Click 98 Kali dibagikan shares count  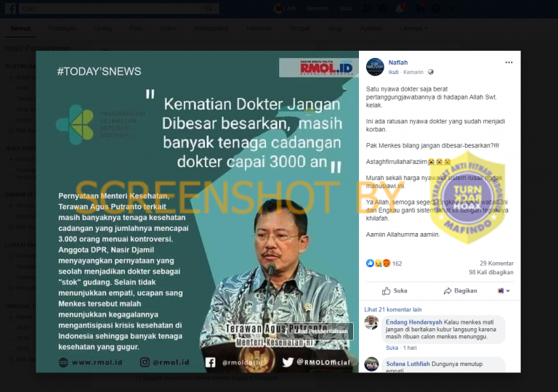[x=491, y=272]
